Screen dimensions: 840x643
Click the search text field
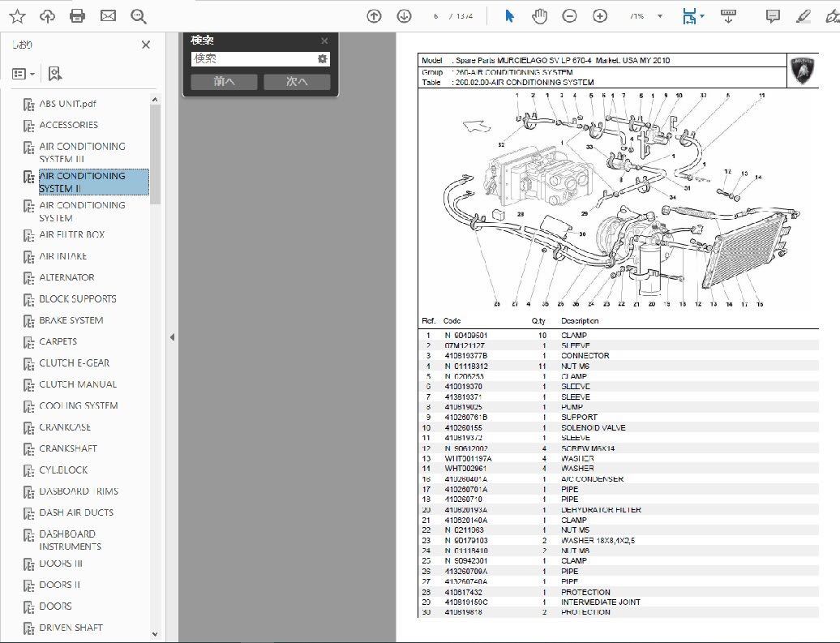[254, 59]
